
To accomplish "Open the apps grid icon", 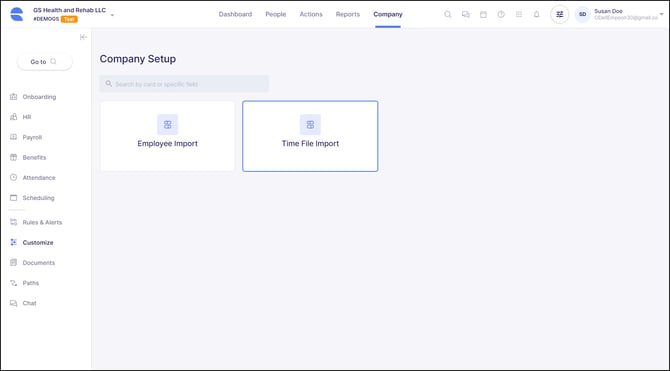I will (519, 14).
